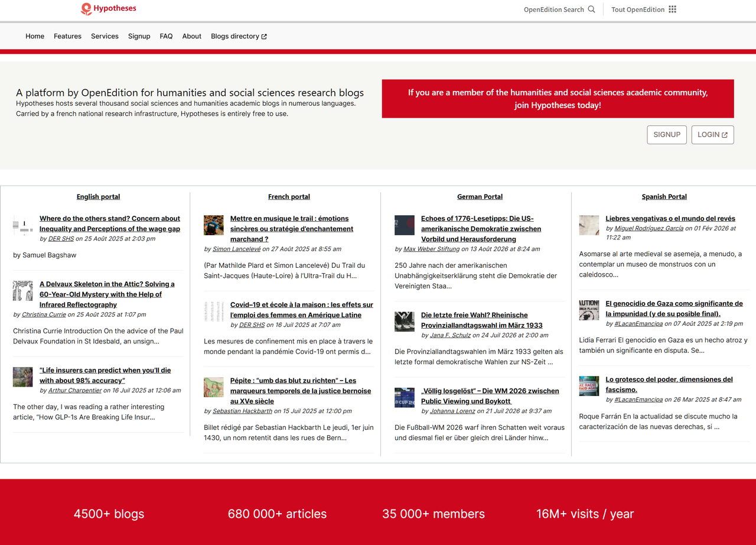Click the OpenEdition Search text link
Screen dimensions: 756x545
tap(553, 9)
